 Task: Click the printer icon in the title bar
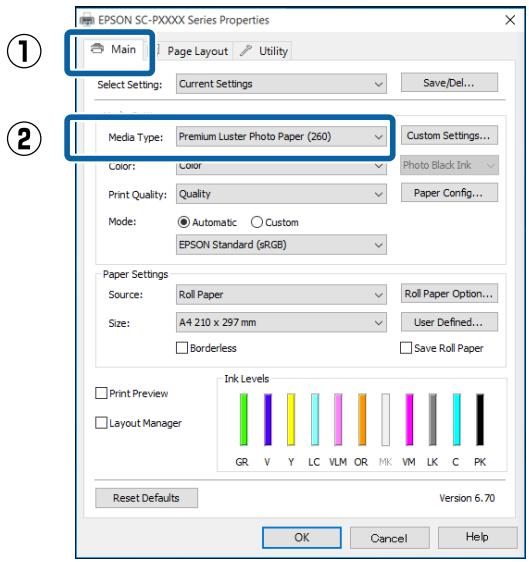pos(87,19)
